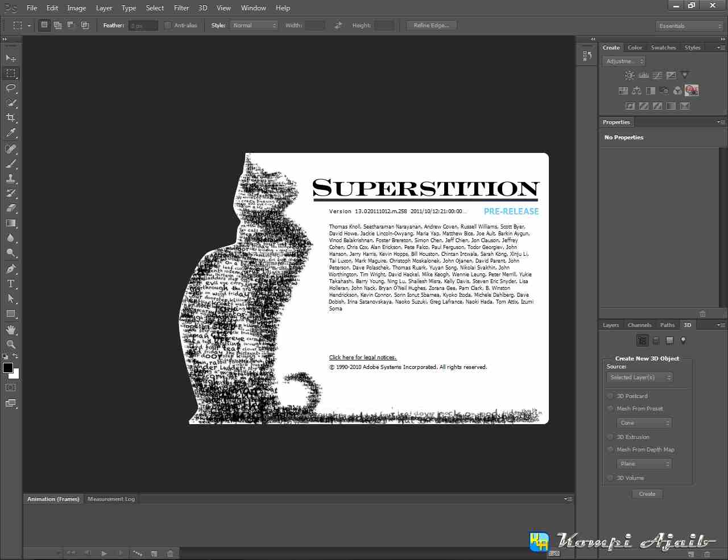Screen dimensions: 728x560
Task: Select the Horizontal Type tool
Action: coord(11,284)
